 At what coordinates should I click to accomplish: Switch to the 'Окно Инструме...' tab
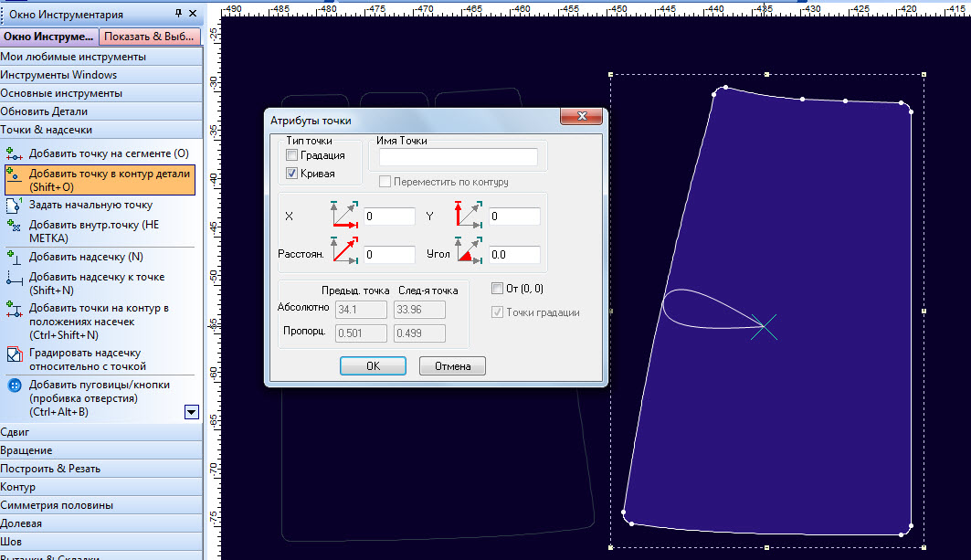pos(49,37)
